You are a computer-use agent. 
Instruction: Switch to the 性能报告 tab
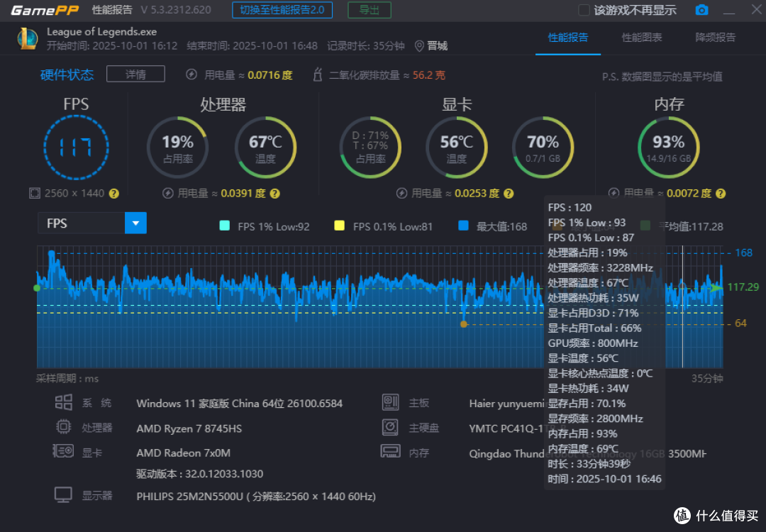click(567, 38)
